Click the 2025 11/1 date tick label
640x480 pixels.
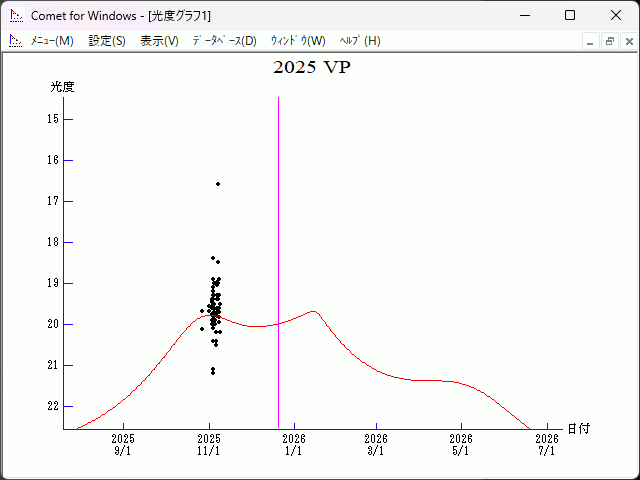pos(209,445)
